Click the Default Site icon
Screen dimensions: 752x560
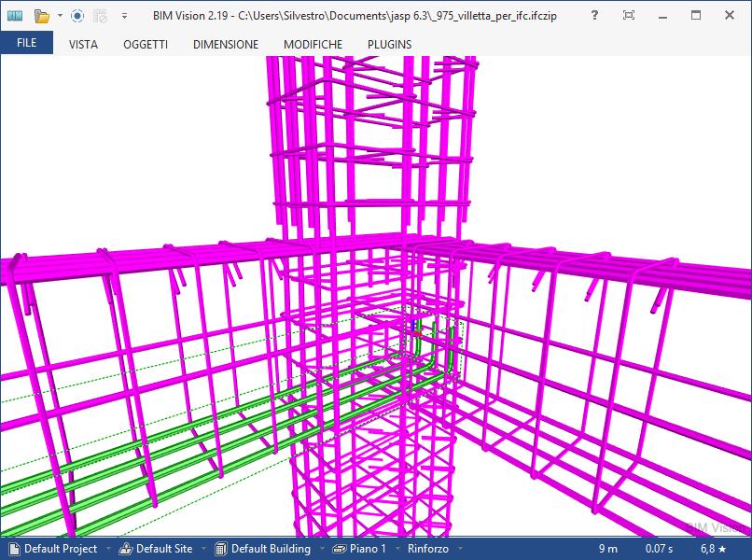point(126,549)
